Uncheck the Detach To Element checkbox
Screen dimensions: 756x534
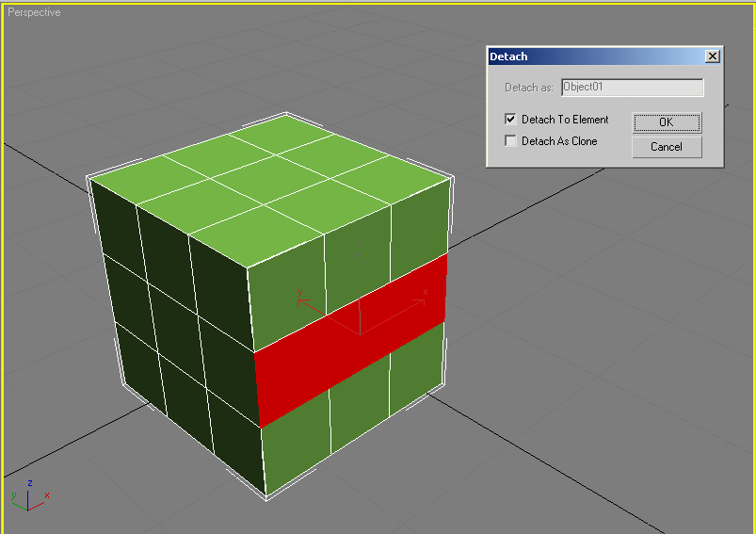(x=510, y=119)
